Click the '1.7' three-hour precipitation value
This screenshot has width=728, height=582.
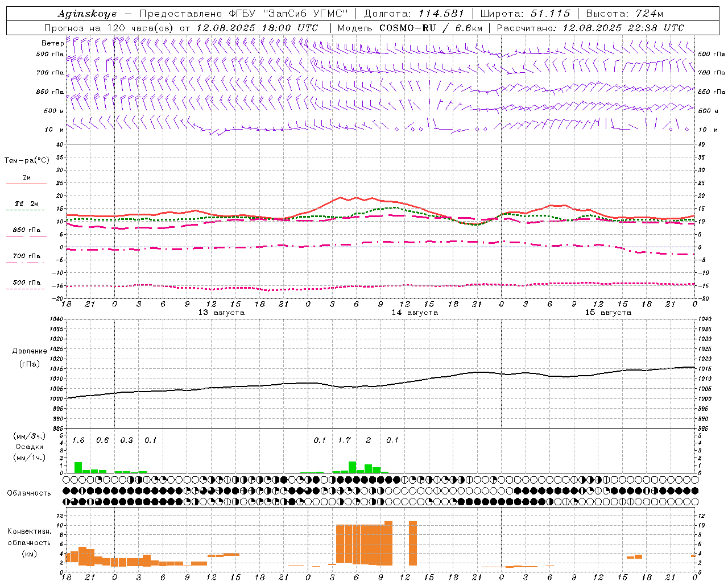tap(344, 440)
